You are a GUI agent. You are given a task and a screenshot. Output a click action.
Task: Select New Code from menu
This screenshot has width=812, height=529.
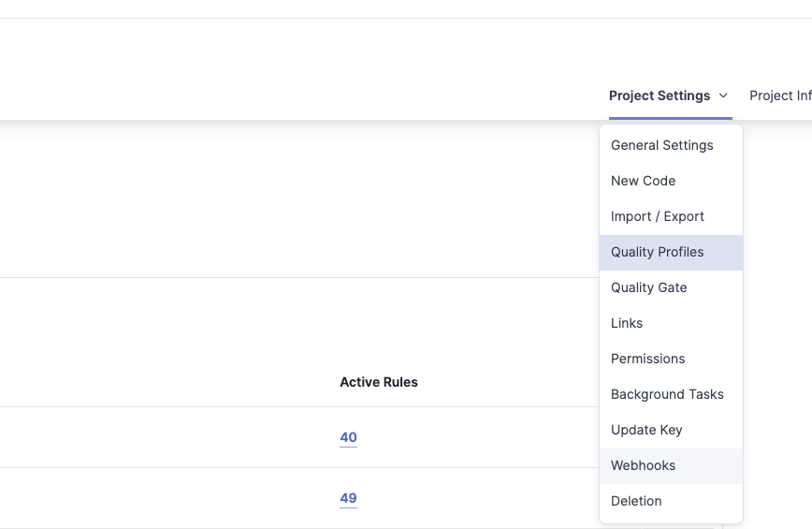[671, 181]
